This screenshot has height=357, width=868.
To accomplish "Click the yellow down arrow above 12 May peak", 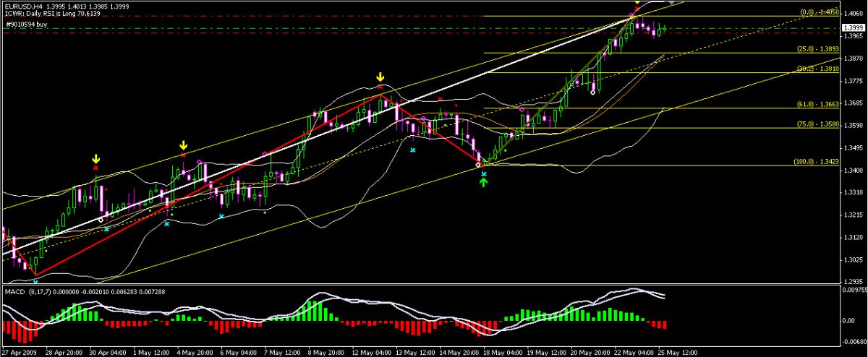I will (x=380, y=77).
